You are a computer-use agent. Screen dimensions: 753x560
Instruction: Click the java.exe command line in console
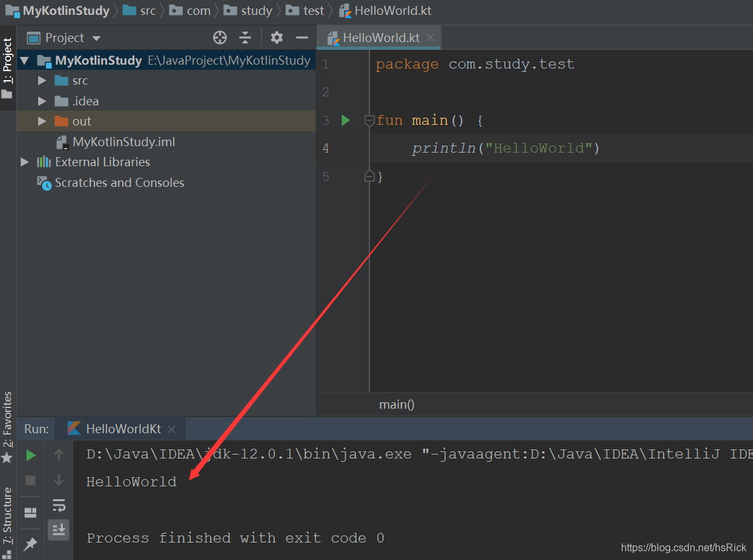(x=419, y=454)
